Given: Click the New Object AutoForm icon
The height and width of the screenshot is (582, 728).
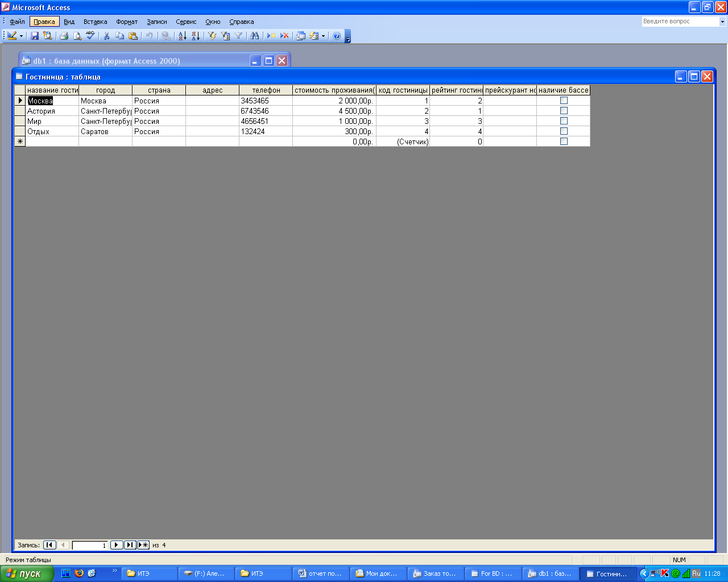Looking at the screenshot, I should [314, 36].
